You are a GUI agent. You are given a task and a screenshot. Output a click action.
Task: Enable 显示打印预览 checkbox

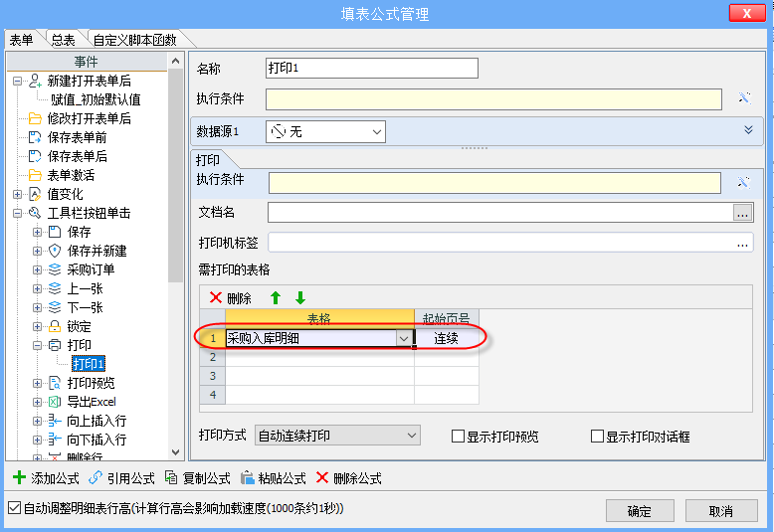458,437
